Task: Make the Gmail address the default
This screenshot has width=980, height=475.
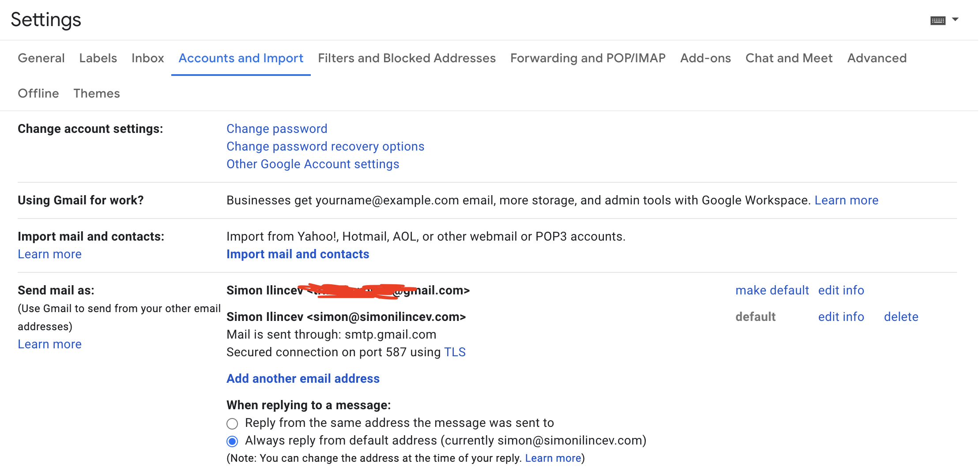Action: pos(772,290)
